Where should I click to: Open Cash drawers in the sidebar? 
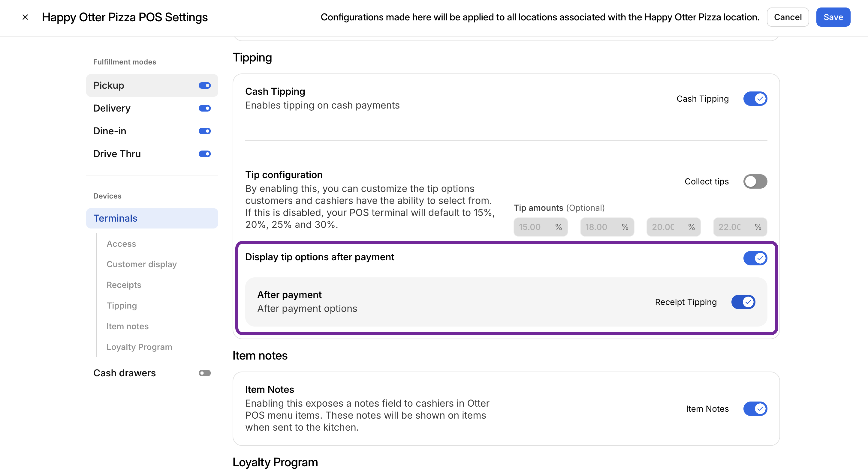pos(152,373)
